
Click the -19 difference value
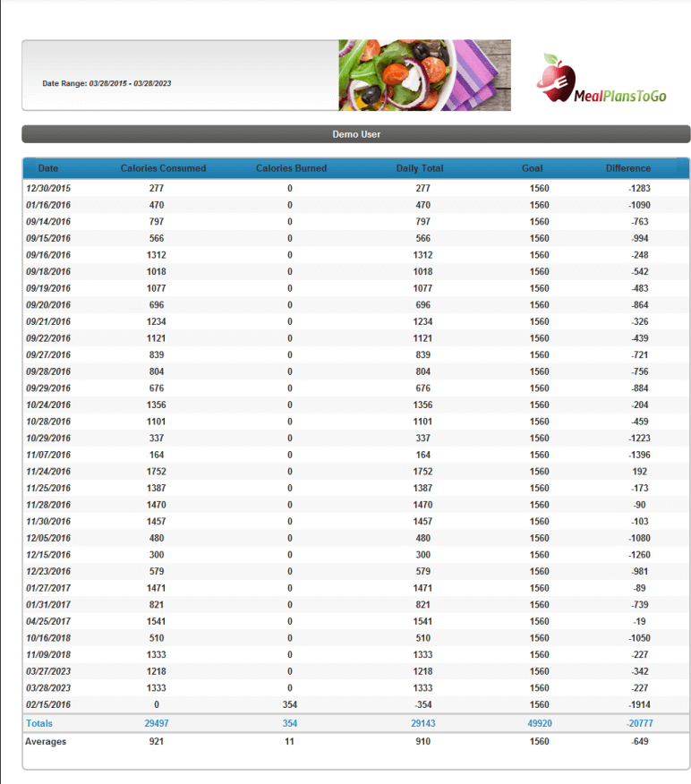[x=639, y=621]
